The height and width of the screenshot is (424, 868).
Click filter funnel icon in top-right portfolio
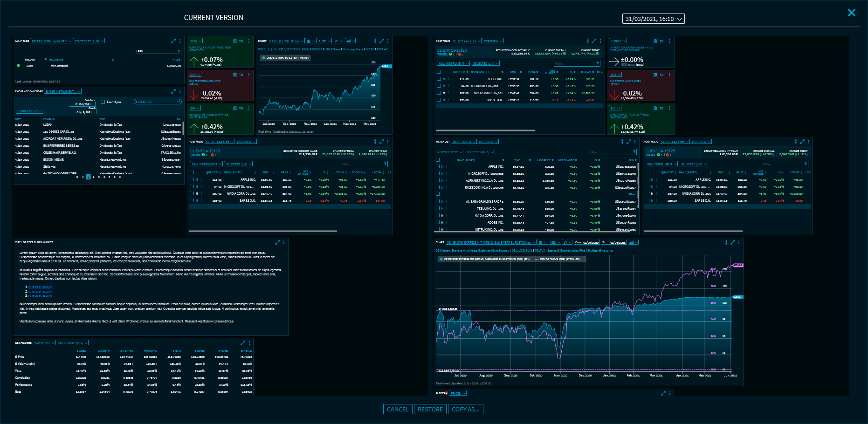coord(598,63)
